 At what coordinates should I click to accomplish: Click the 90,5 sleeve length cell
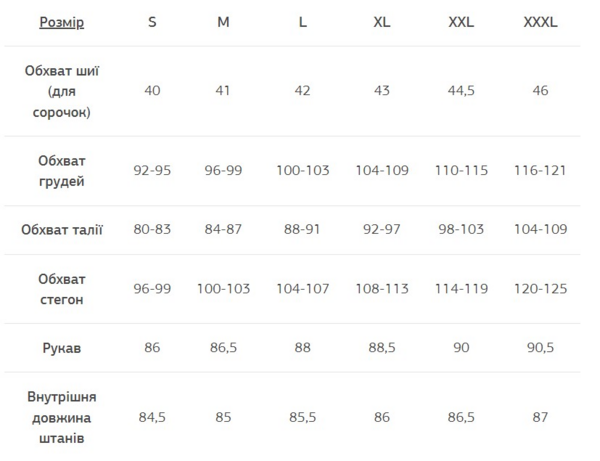point(540,348)
